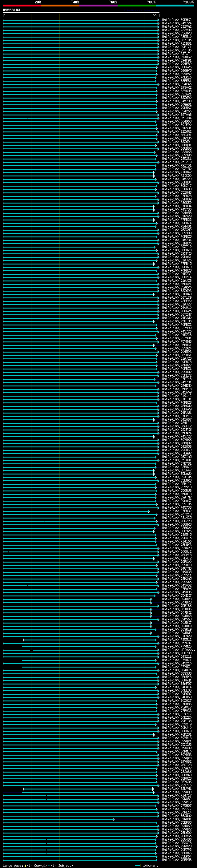
Task: Open hit UniRef100_Q9M567
Action: point(177,108)
